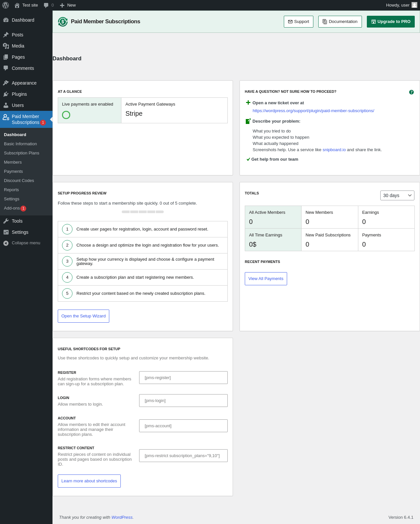The height and width of the screenshot is (524, 420).
Task: Click the Paid Member Subscriptions logo icon
Action: 63,22
